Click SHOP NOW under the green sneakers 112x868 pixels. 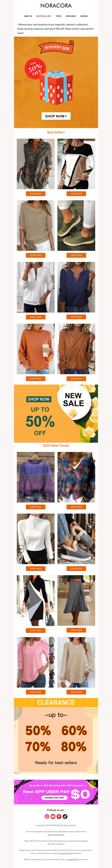pyautogui.click(x=76, y=255)
